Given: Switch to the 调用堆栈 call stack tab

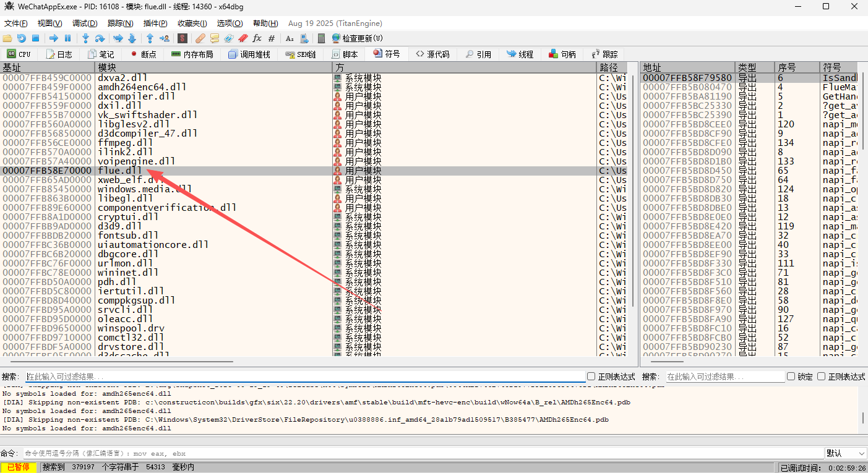Looking at the screenshot, I should coord(249,54).
